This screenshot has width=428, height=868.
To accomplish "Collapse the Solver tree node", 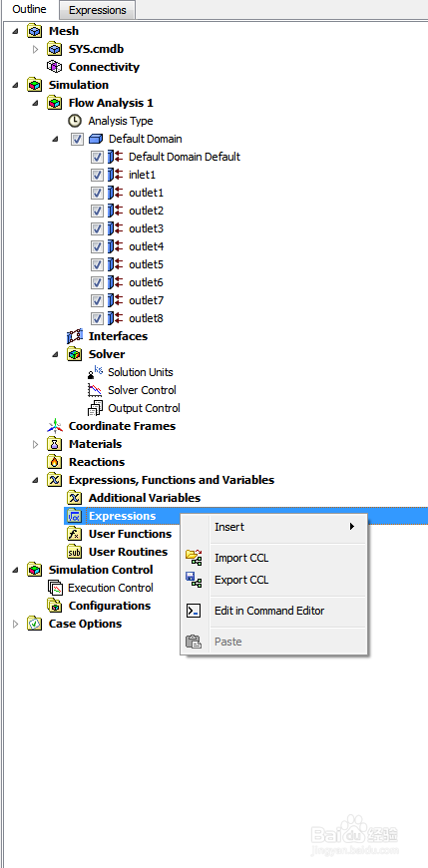I will [x=55, y=354].
